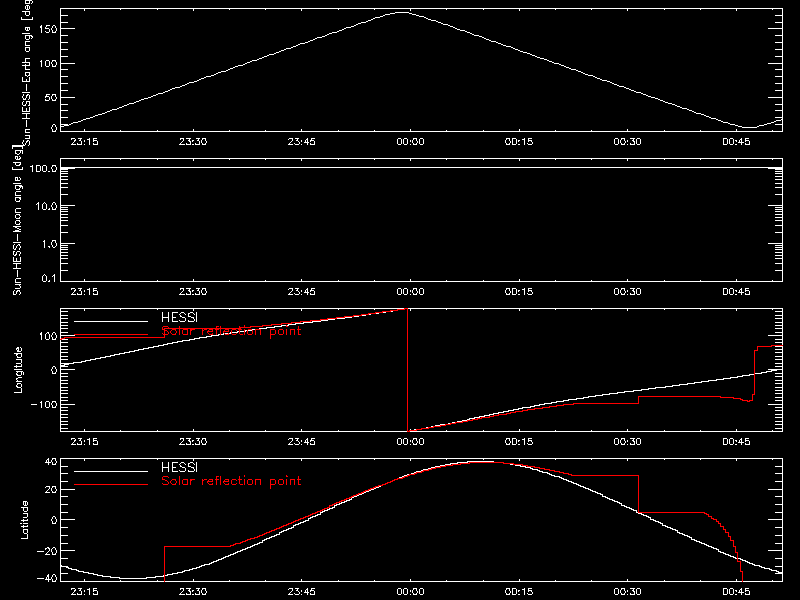The image size is (800, 600).
Task: Click the -40 tick label on the Latitude axis
Action: [47, 579]
